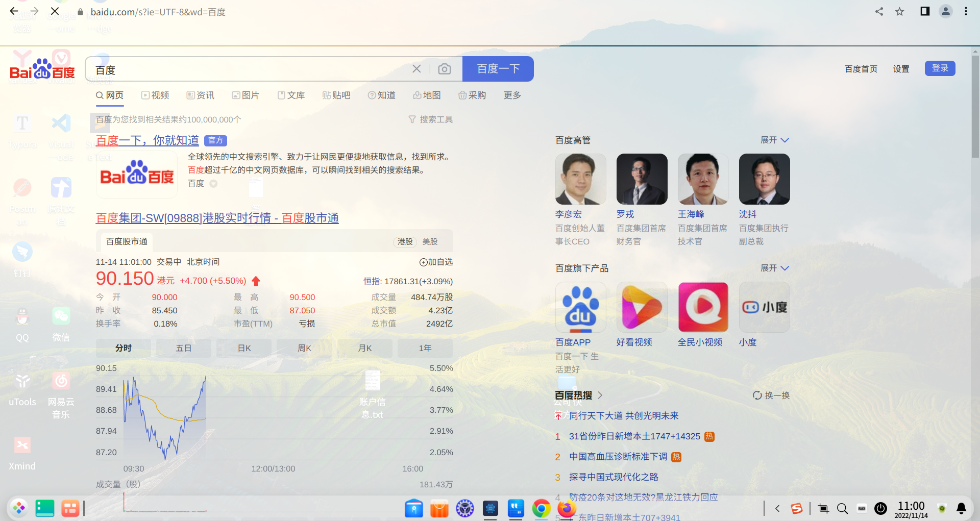This screenshot has width=980, height=521.
Task: Click the lock icon beside the URL
Action: point(80,12)
